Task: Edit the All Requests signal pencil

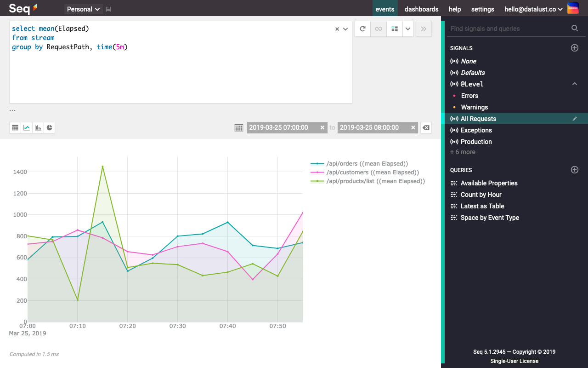Action: pos(574,119)
